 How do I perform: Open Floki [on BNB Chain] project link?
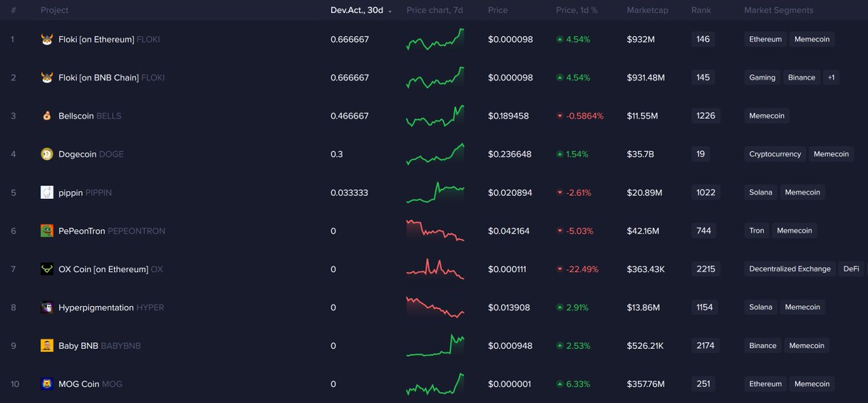(111, 77)
